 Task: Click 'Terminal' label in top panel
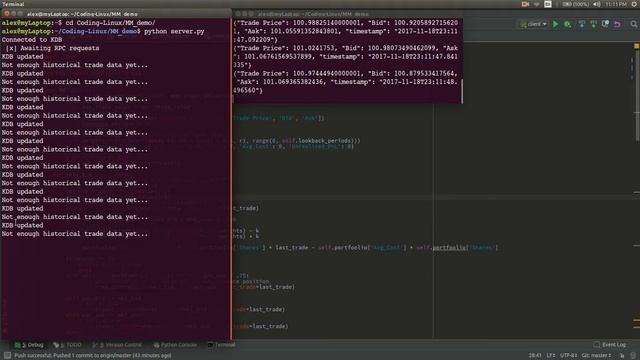click(13, 4)
